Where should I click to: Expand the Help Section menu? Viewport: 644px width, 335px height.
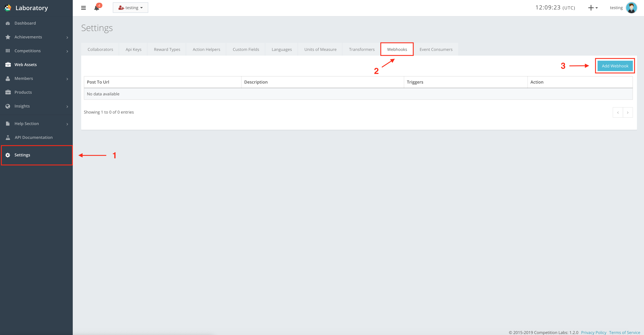(x=26, y=123)
